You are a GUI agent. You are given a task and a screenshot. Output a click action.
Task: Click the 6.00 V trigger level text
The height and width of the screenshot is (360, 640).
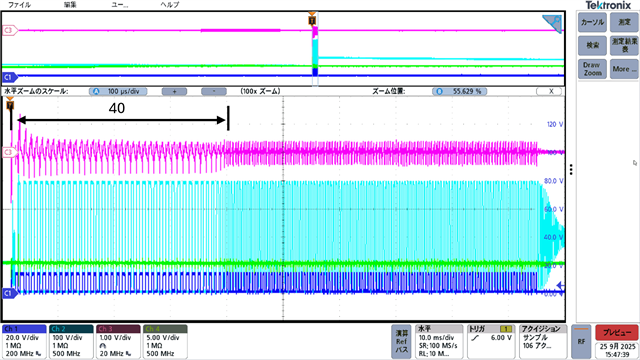click(x=501, y=338)
